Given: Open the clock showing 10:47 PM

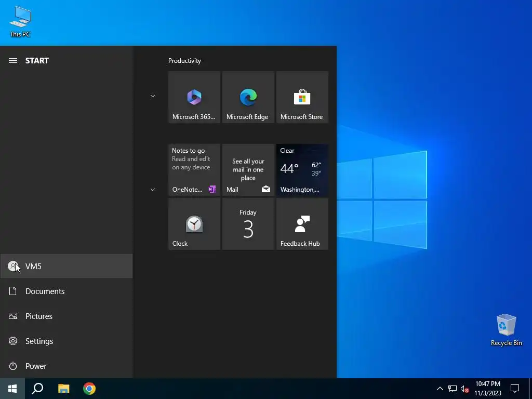Looking at the screenshot, I should (x=487, y=389).
